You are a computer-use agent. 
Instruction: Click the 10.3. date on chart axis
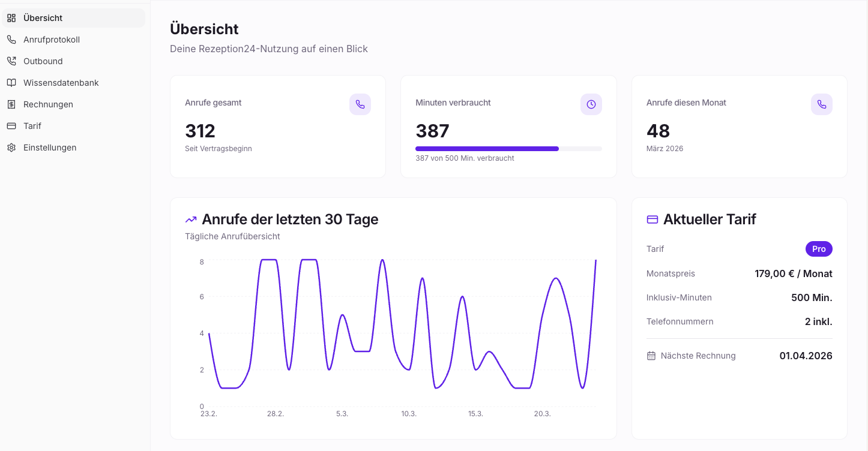coord(409,414)
